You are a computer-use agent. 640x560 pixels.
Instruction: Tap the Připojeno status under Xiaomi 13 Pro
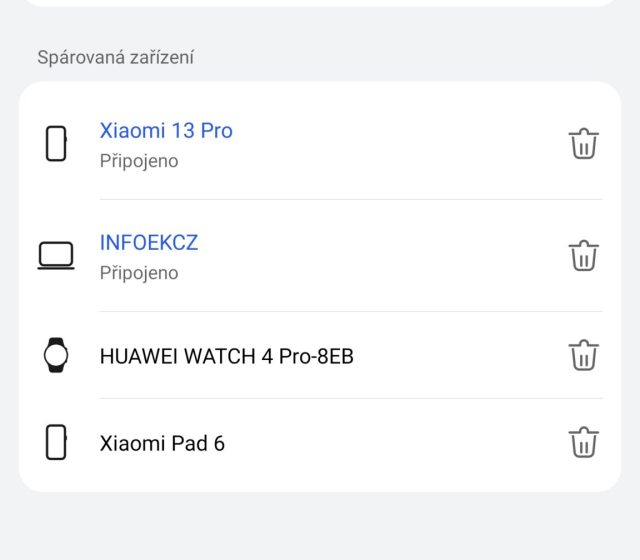[139, 161]
